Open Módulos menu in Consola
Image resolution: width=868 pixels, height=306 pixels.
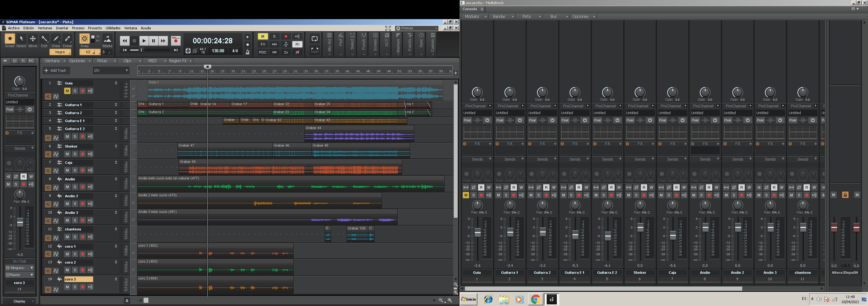click(x=475, y=17)
